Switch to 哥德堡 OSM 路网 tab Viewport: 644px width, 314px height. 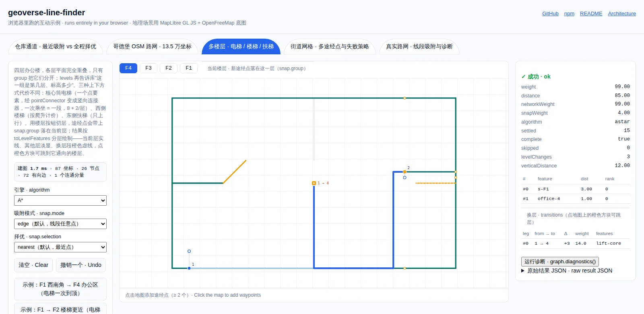click(152, 47)
